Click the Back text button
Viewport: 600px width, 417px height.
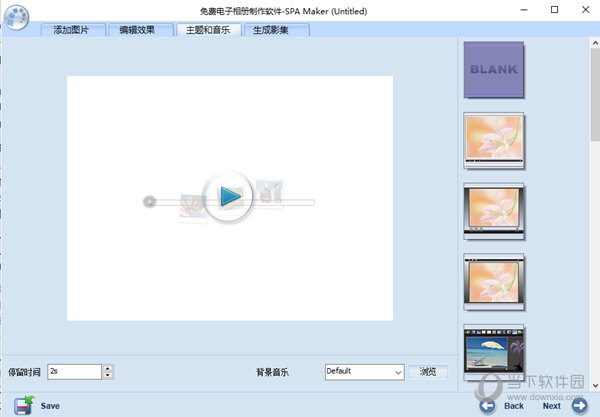tap(514, 406)
